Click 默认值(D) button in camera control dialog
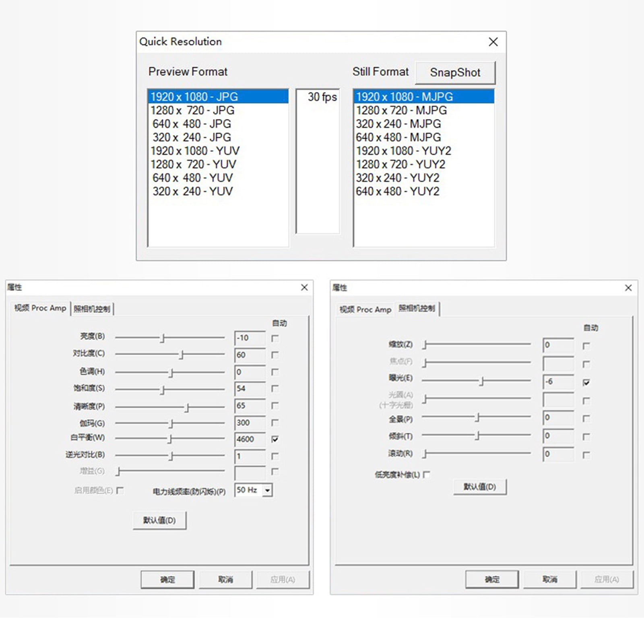The image size is (644, 644). 479,487
